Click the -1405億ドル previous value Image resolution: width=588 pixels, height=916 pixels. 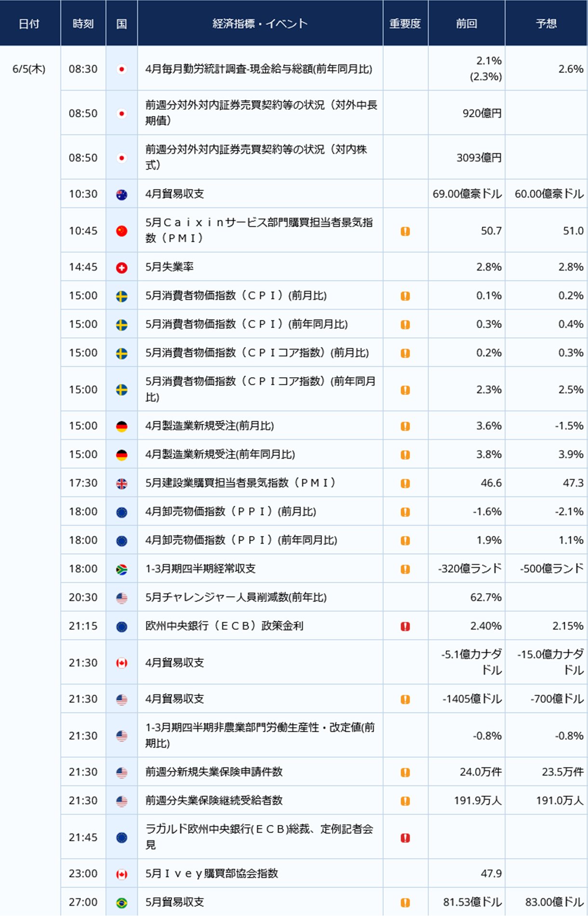pos(472,699)
